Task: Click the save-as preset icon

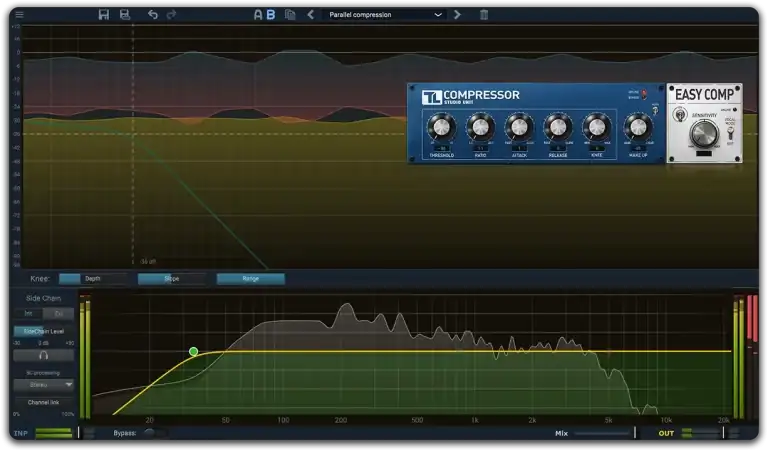Action: [125, 15]
